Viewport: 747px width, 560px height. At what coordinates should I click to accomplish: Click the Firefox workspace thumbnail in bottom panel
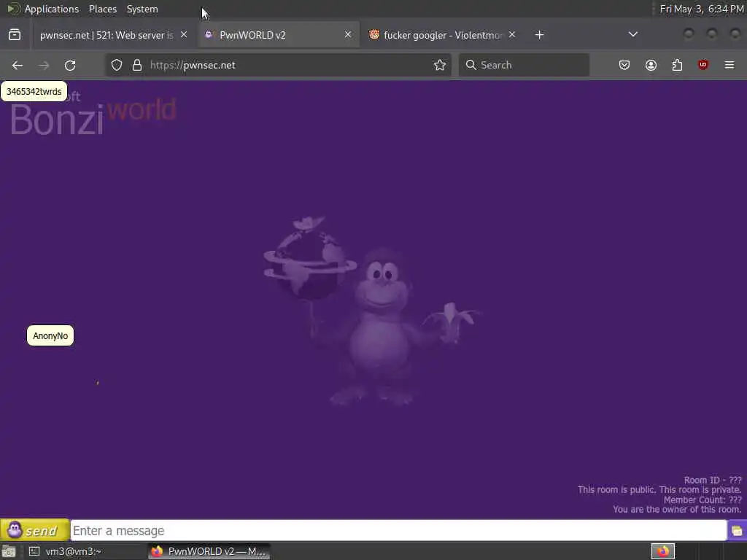pyautogui.click(x=662, y=551)
